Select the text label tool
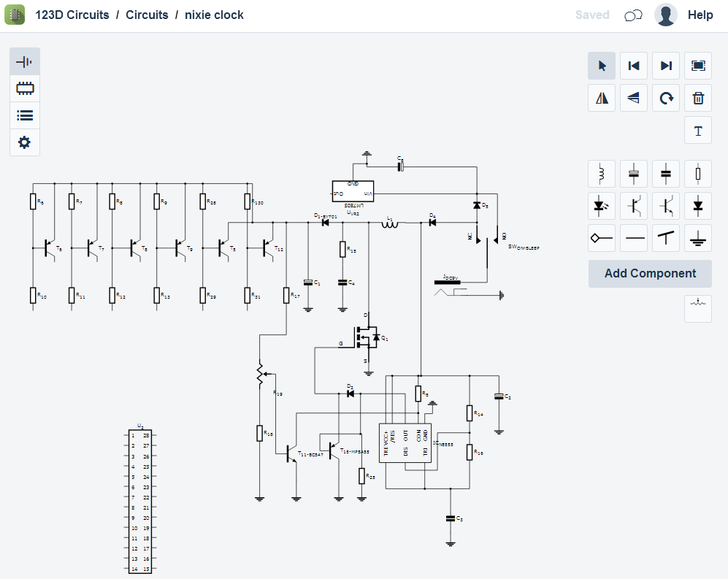Screen dimensions: 728x579 point(698,131)
